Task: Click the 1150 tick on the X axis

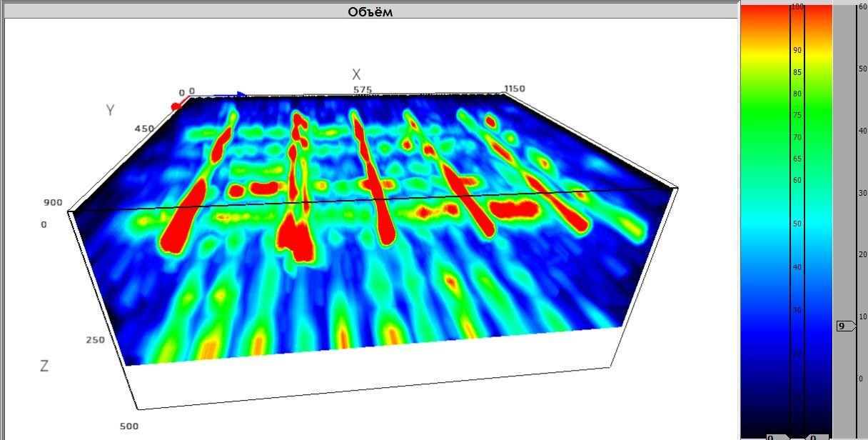Action: point(514,89)
